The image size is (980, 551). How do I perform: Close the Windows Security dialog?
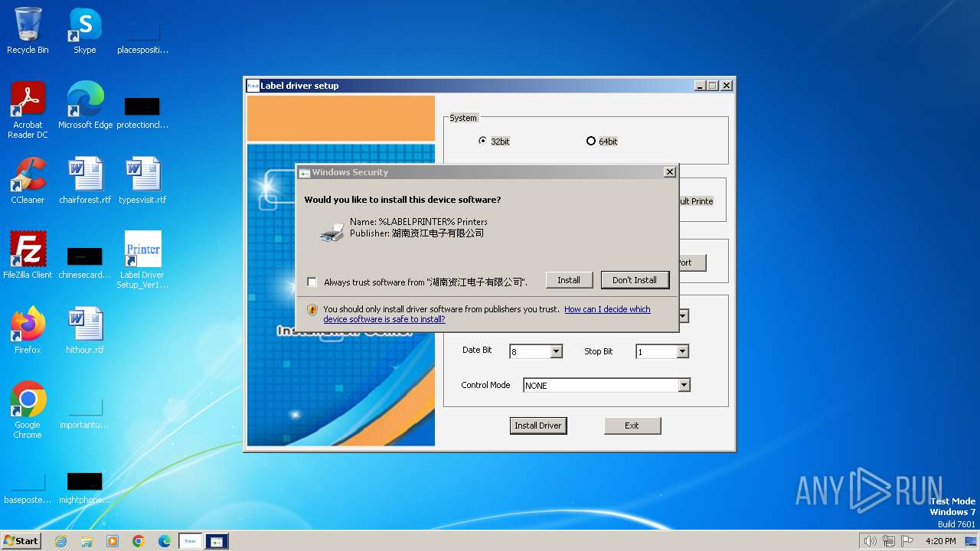point(670,172)
